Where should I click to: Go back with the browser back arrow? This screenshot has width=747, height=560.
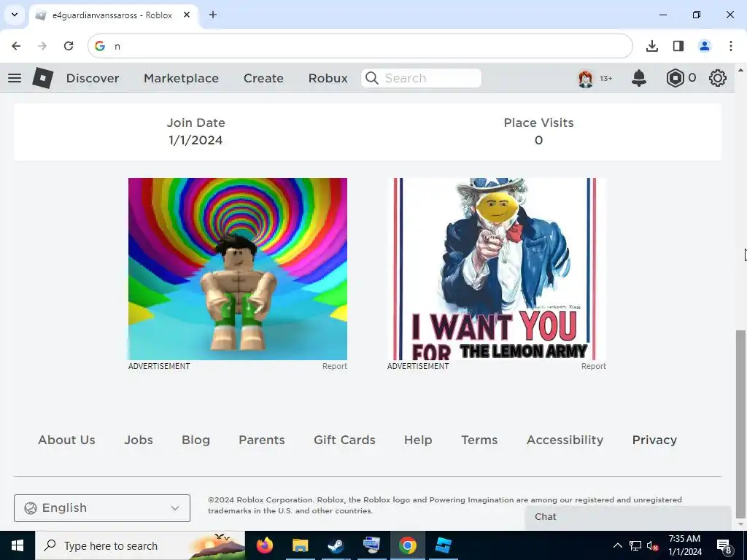pos(16,46)
